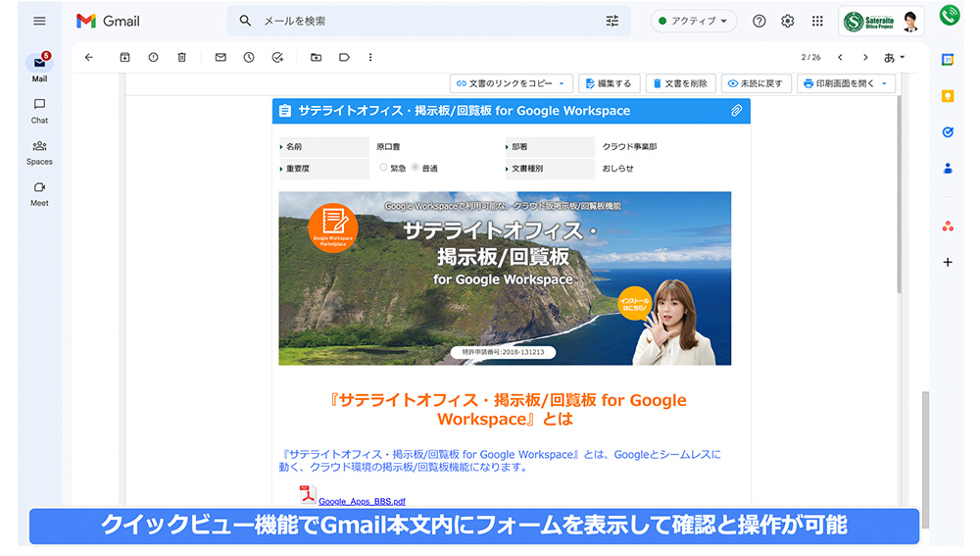Open the Labels icon
The width and height of the screenshot is (980, 556).
coord(344,57)
